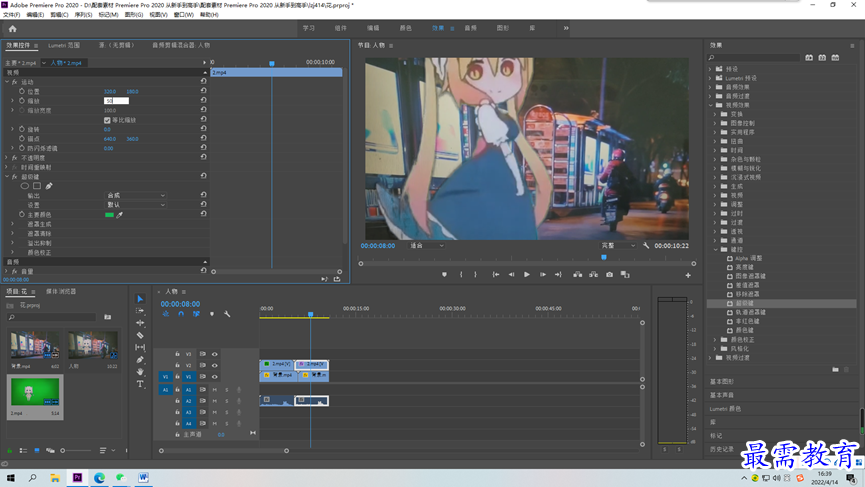This screenshot has height=487, width=865.
Task: Click the 主要颜色 green color swatch
Action: pyautogui.click(x=109, y=215)
